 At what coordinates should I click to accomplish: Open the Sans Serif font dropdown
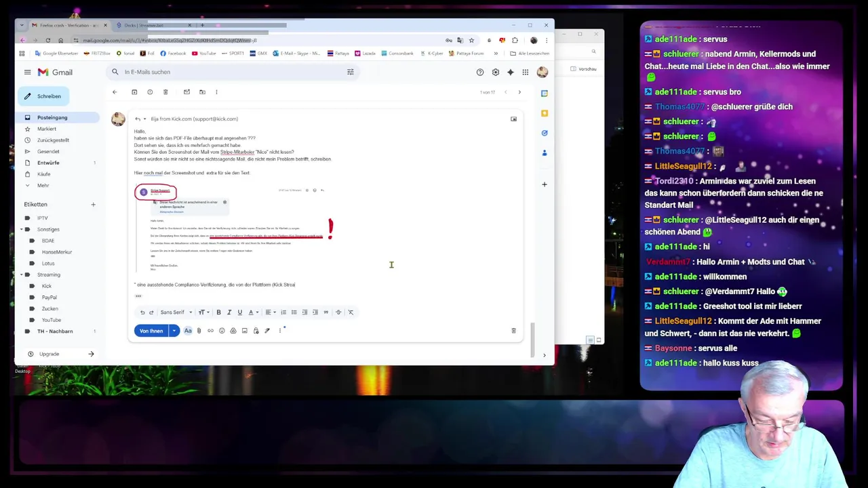176,312
